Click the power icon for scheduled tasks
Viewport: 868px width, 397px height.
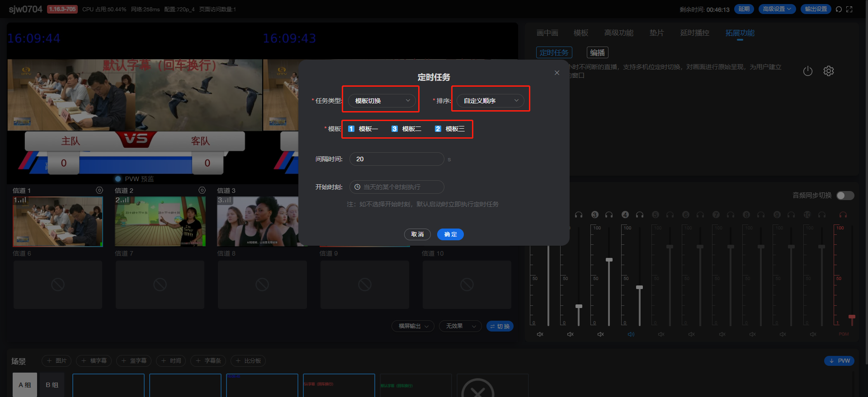(807, 71)
